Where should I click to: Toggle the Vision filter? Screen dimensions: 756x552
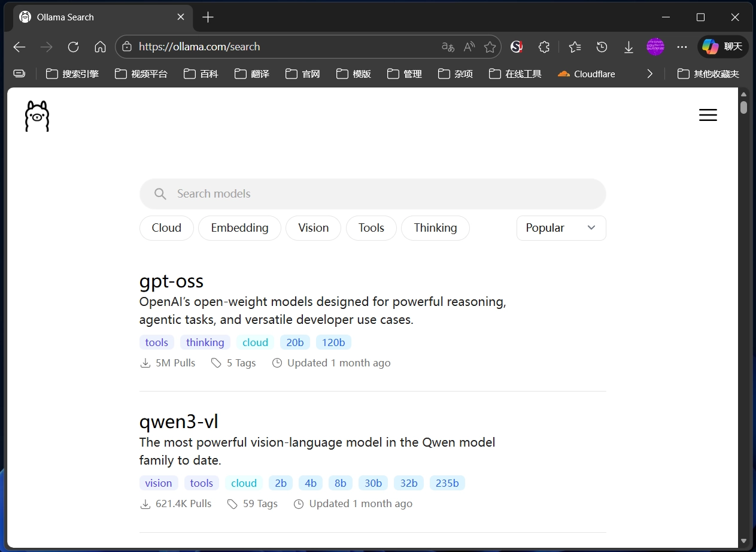coord(314,228)
